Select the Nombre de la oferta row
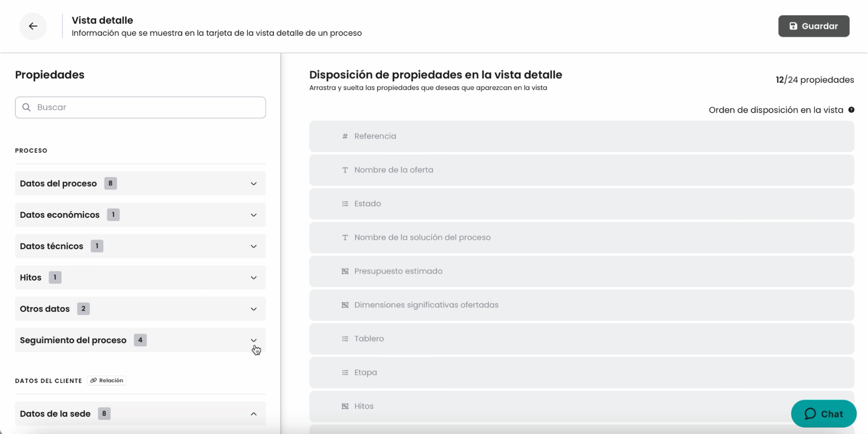The height and width of the screenshot is (434, 868). (x=581, y=170)
